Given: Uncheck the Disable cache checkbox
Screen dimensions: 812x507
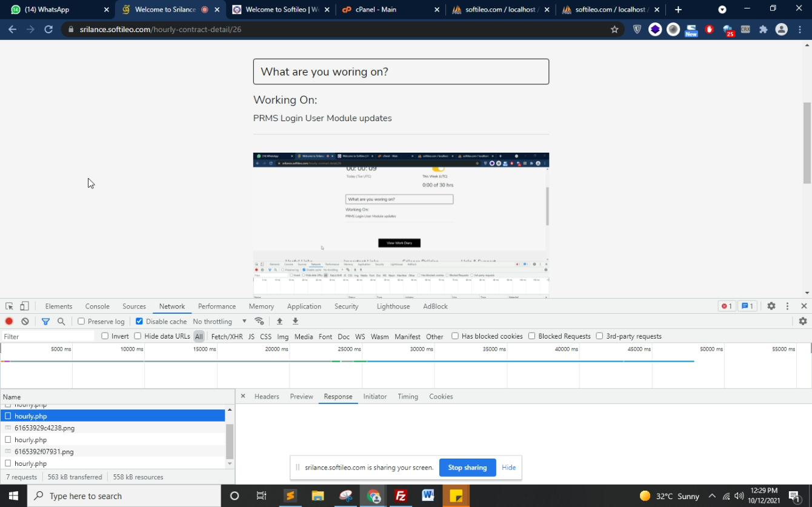Looking at the screenshot, I should 139,322.
